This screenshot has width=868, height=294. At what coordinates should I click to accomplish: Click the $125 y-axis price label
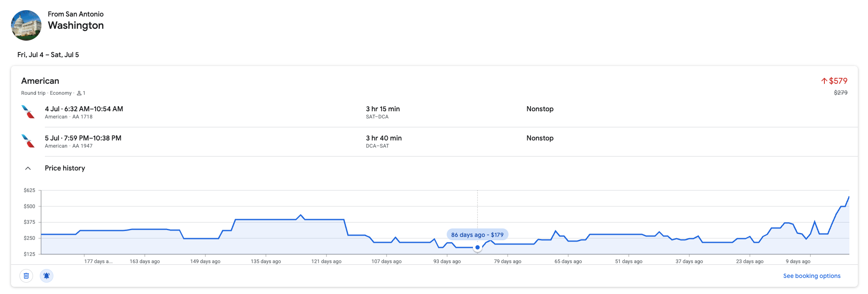click(30, 254)
